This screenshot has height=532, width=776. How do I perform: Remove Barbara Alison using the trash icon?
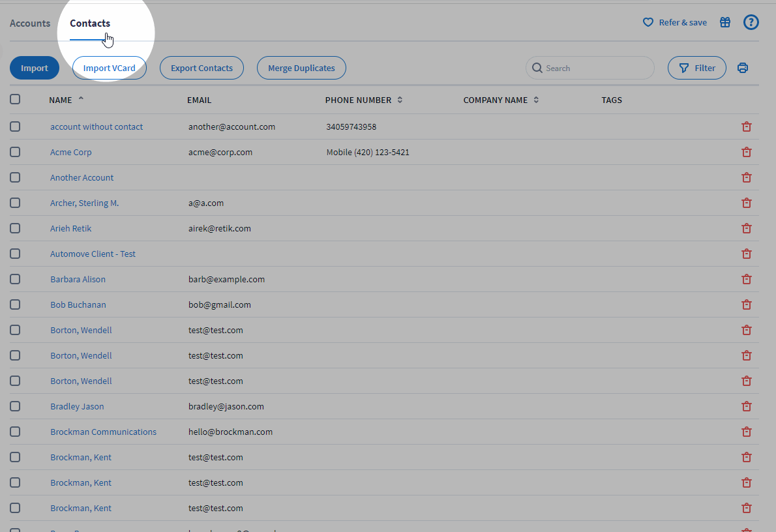[x=747, y=279]
